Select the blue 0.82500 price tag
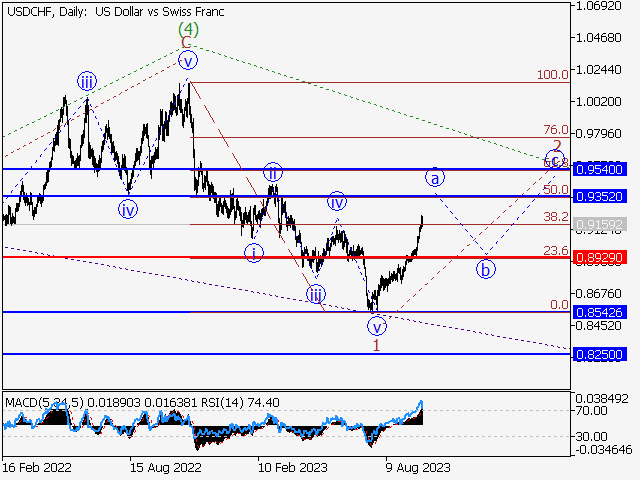The width and height of the screenshot is (640, 480). coord(600,354)
